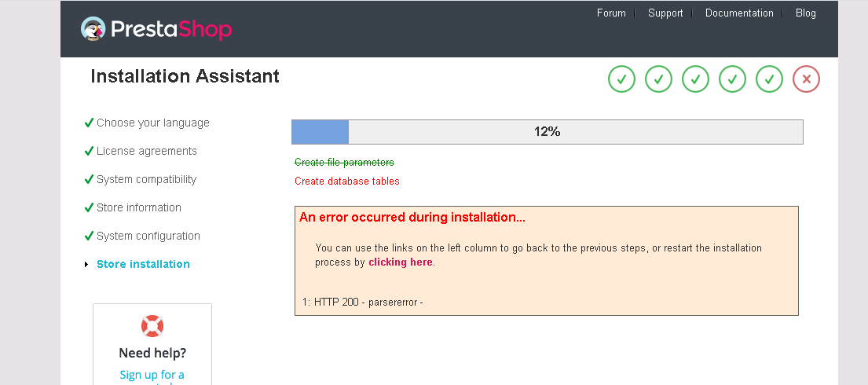The height and width of the screenshot is (385, 868).
Task: Click the PrestaShop logo
Action: [156, 29]
